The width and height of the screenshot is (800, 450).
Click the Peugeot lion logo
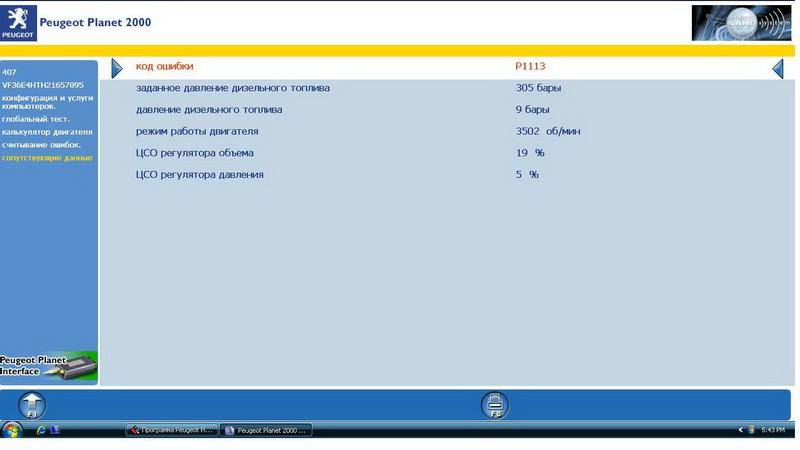(18, 22)
